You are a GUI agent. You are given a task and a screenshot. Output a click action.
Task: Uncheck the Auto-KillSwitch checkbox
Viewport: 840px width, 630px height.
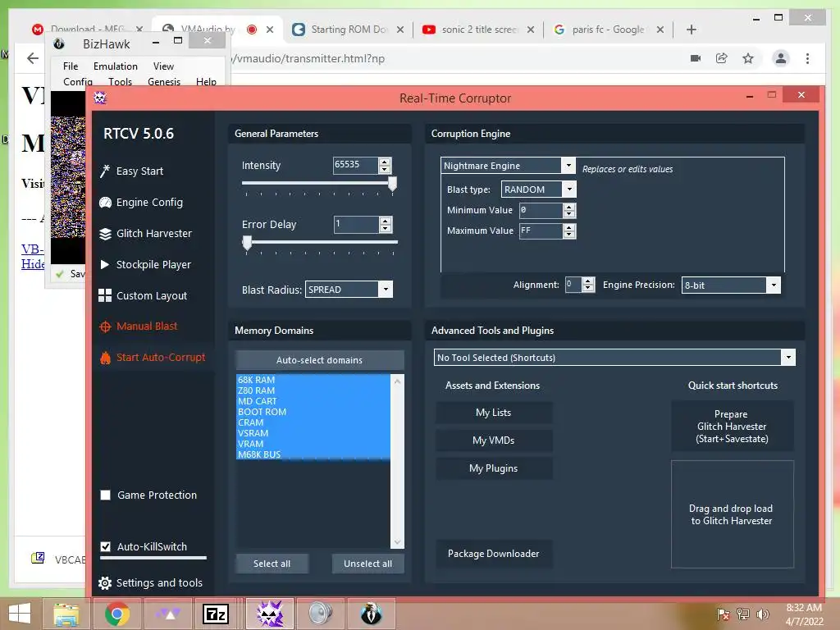106,546
